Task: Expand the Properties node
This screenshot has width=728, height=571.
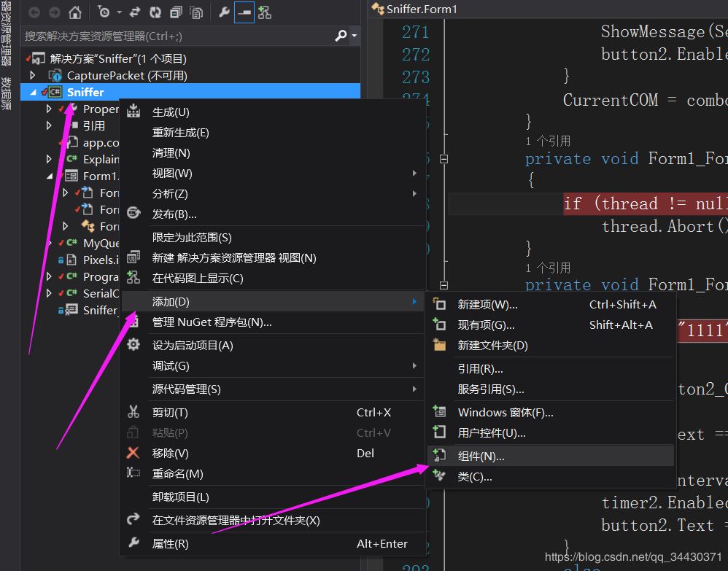Action: pyautogui.click(x=49, y=109)
